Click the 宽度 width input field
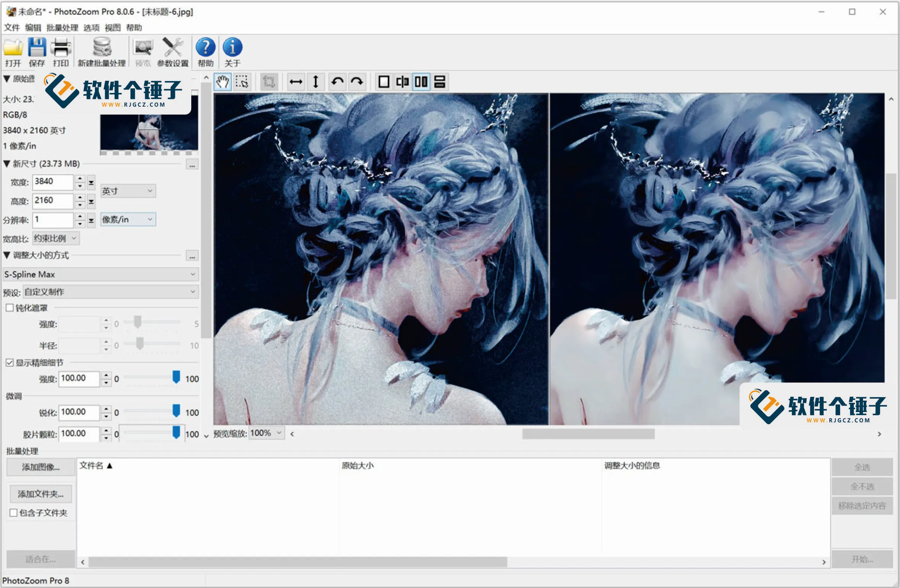Image resolution: width=900 pixels, height=588 pixels. (53, 182)
